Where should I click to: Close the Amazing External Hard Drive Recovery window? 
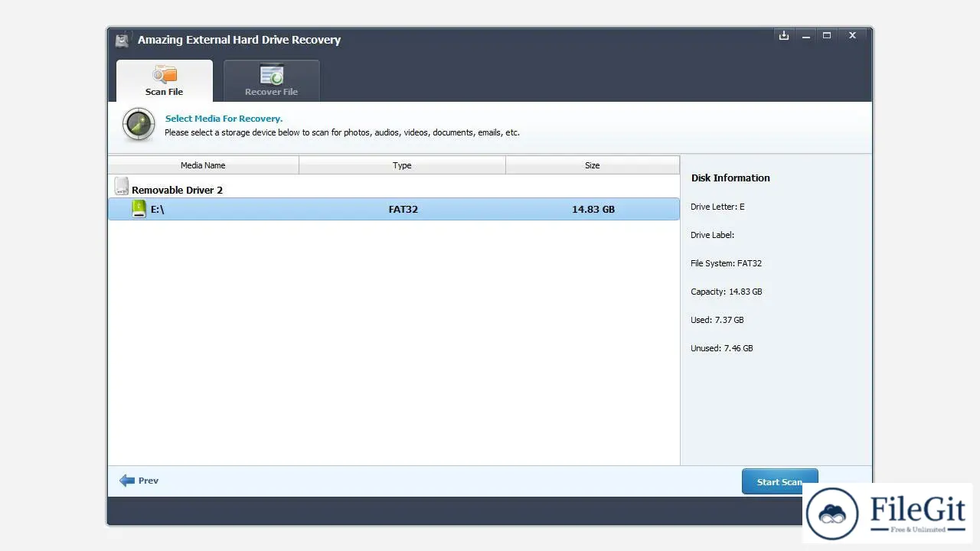click(x=853, y=35)
